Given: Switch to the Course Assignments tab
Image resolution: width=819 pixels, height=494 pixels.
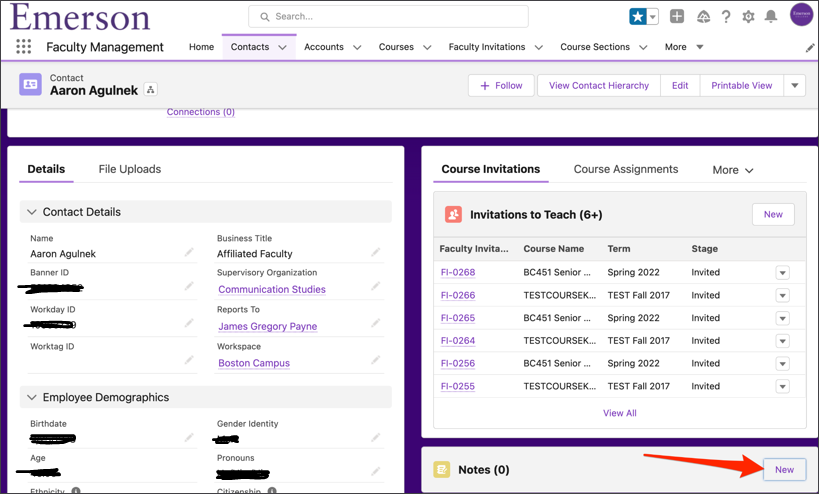Looking at the screenshot, I should (x=626, y=169).
